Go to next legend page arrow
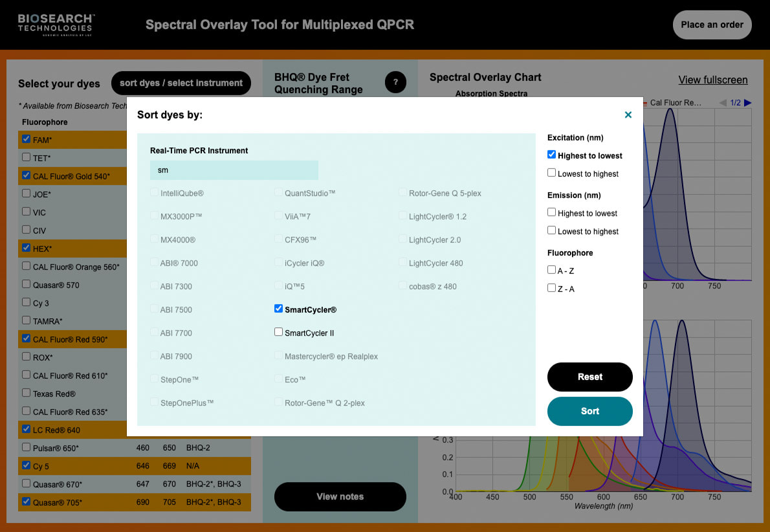The width and height of the screenshot is (770, 532). point(747,103)
